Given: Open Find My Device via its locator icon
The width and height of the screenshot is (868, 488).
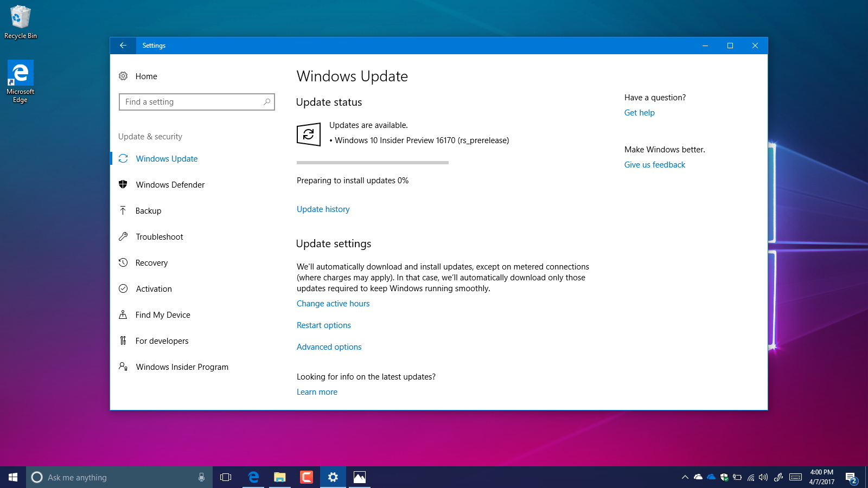Looking at the screenshot, I should (124, 314).
